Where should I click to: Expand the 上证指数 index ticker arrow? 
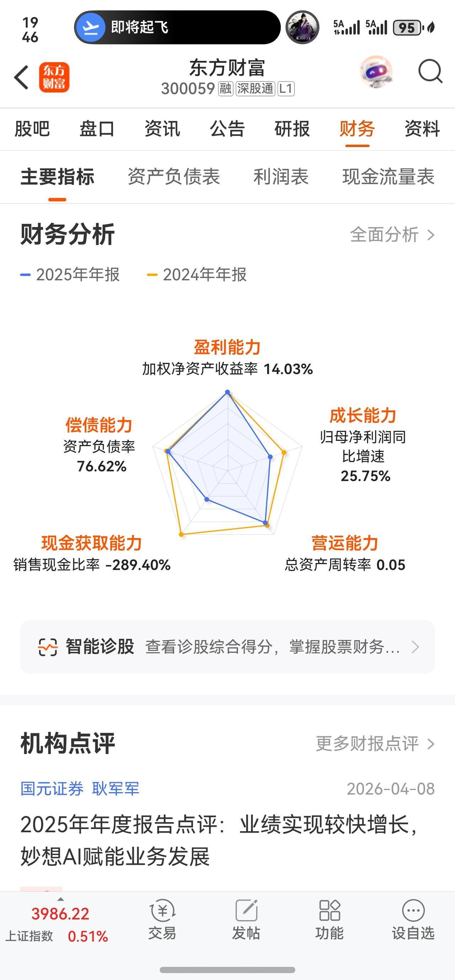click(x=60, y=899)
